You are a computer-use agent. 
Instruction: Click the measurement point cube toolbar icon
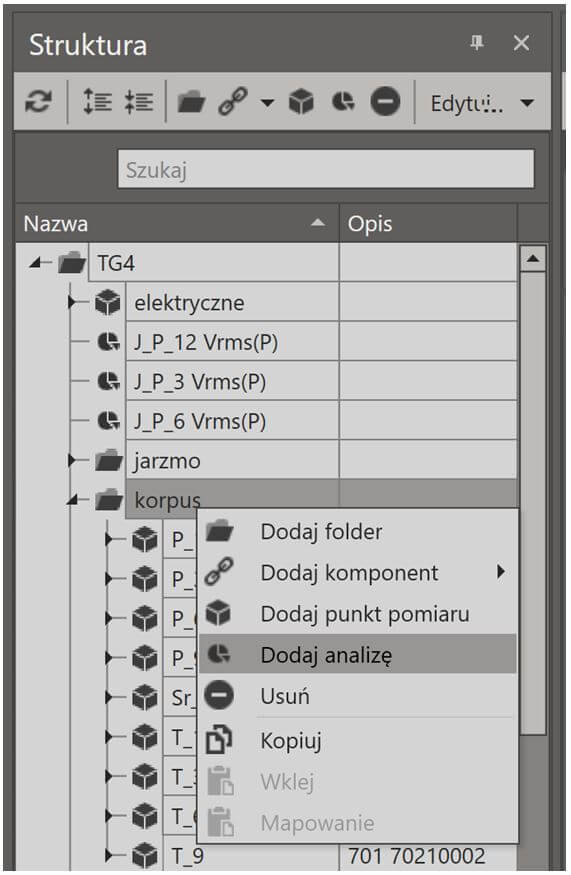[x=301, y=102]
